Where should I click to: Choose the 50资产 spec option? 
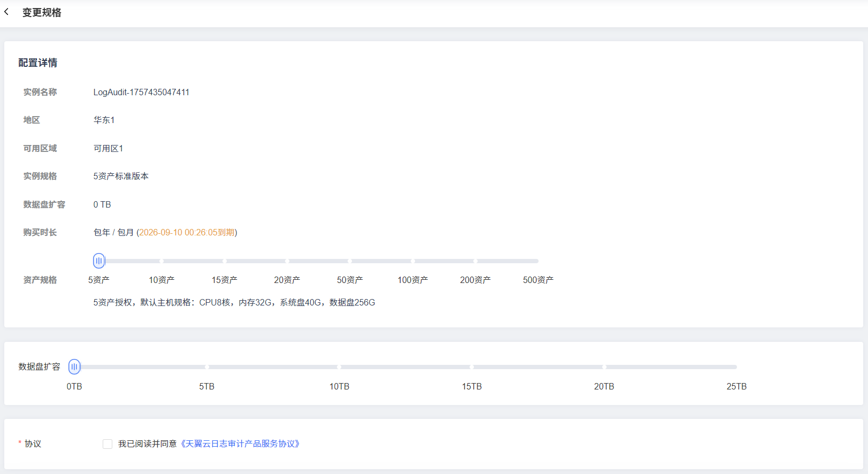click(x=350, y=261)
